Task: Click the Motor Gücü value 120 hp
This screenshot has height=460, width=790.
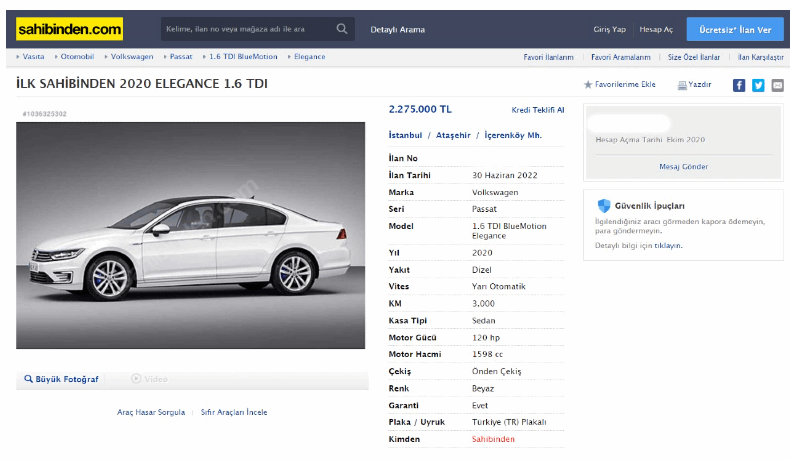Action: [486, 338]
